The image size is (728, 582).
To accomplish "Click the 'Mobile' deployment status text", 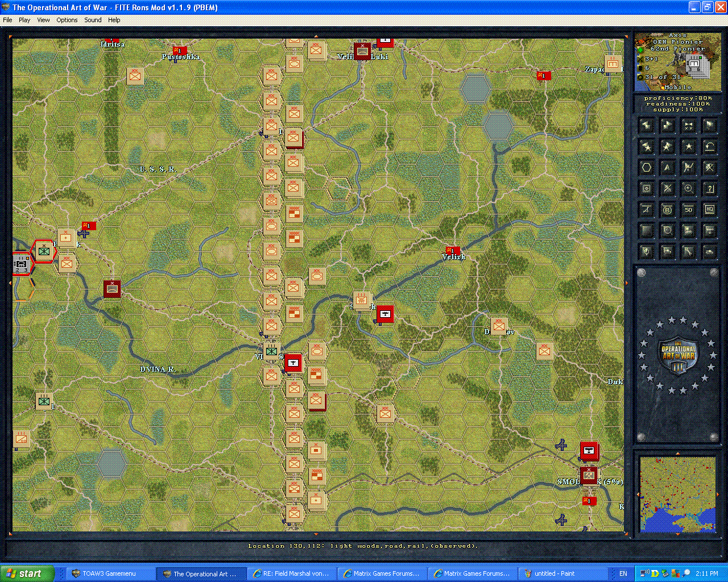I will pyautogui.click(x=678, y=88).
